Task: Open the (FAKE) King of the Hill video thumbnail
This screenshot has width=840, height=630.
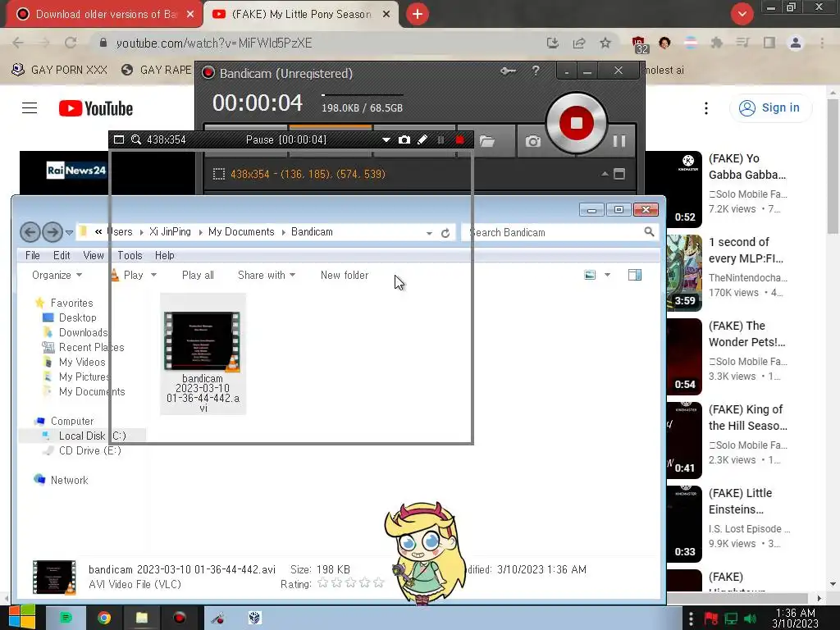Action: tap(684, 440)
